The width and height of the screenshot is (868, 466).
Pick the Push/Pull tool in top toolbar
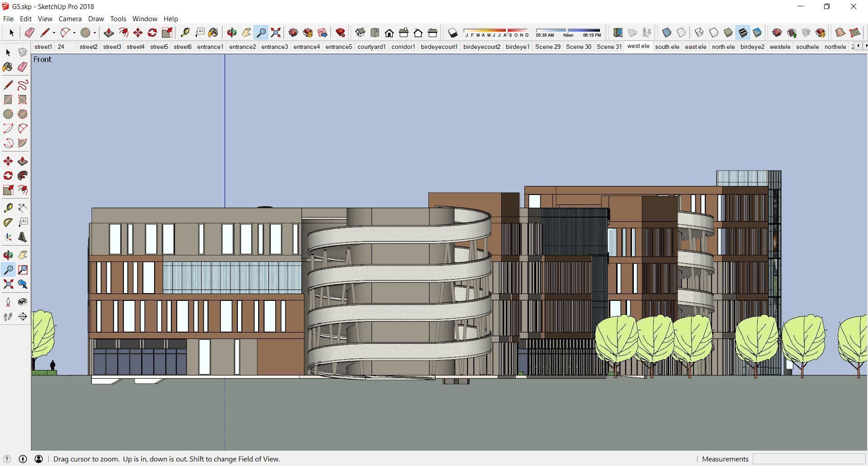coord(108,33)
